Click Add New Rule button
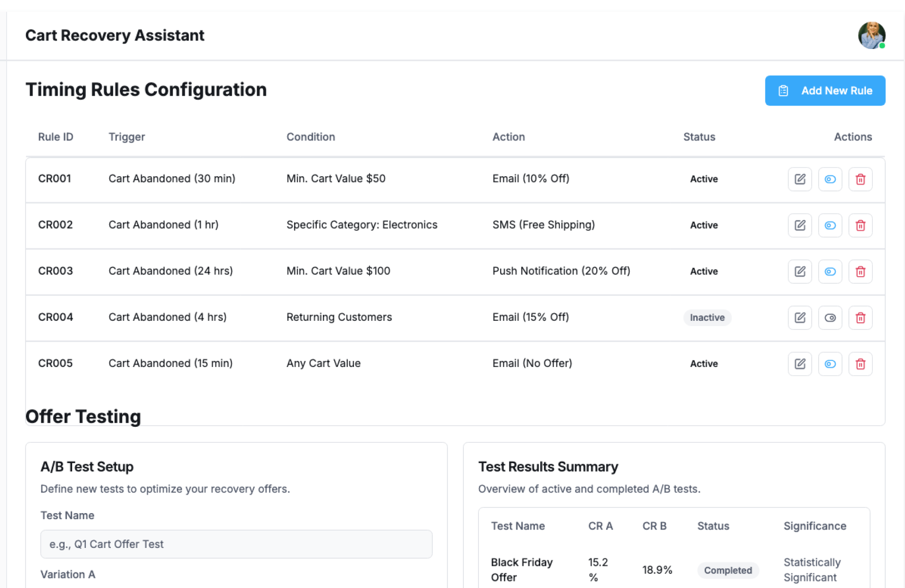This screenshot has height=588, width=905. pos(824,90)
